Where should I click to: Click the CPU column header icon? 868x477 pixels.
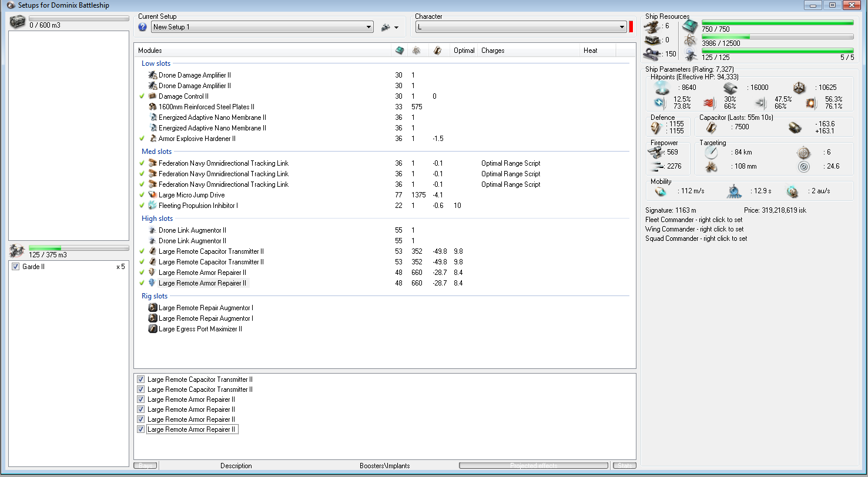click(x=400, y=51)
